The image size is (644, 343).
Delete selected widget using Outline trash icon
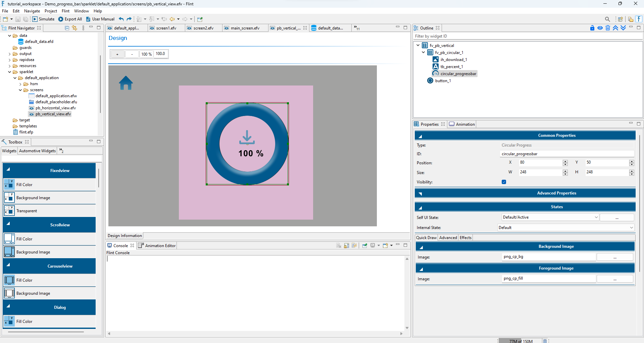tap(607, 28)
